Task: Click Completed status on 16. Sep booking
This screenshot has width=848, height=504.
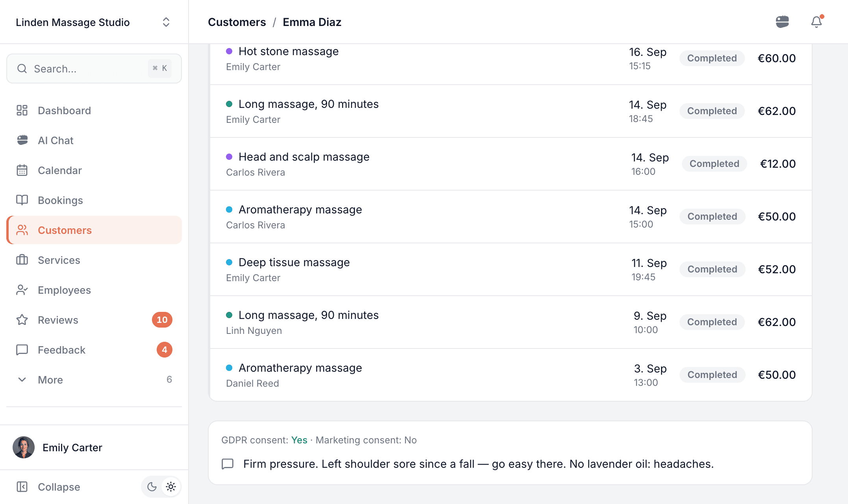Action: [x=712, y=58]
